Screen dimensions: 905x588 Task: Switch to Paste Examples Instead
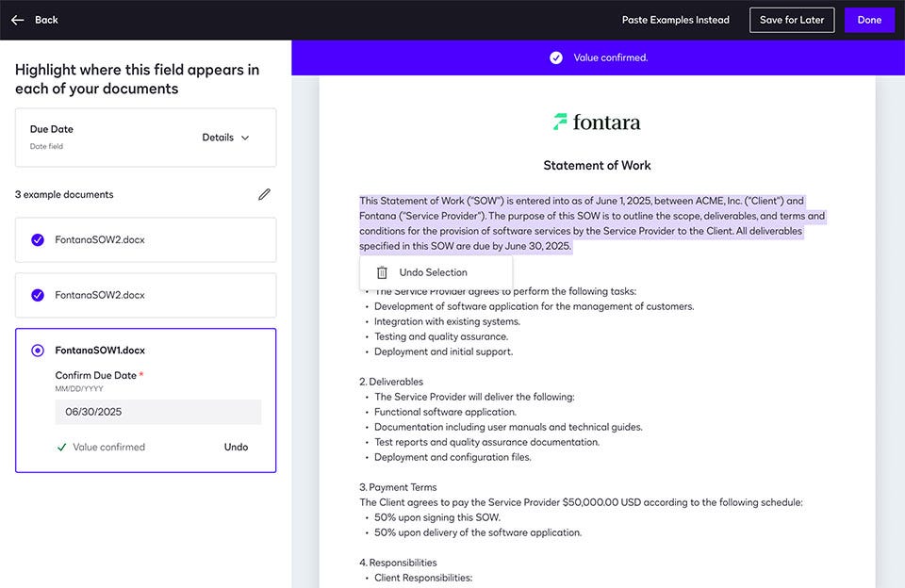(x=675, y=19)
